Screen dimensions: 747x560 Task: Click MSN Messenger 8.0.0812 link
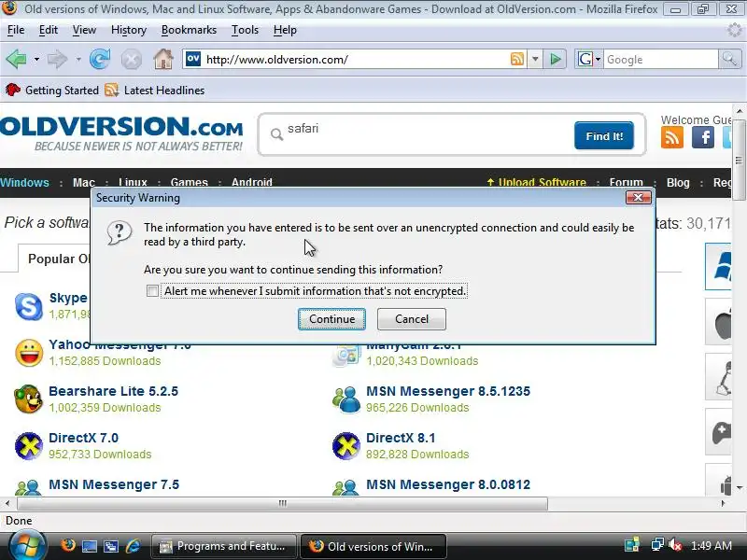click(x=448, y=484)
